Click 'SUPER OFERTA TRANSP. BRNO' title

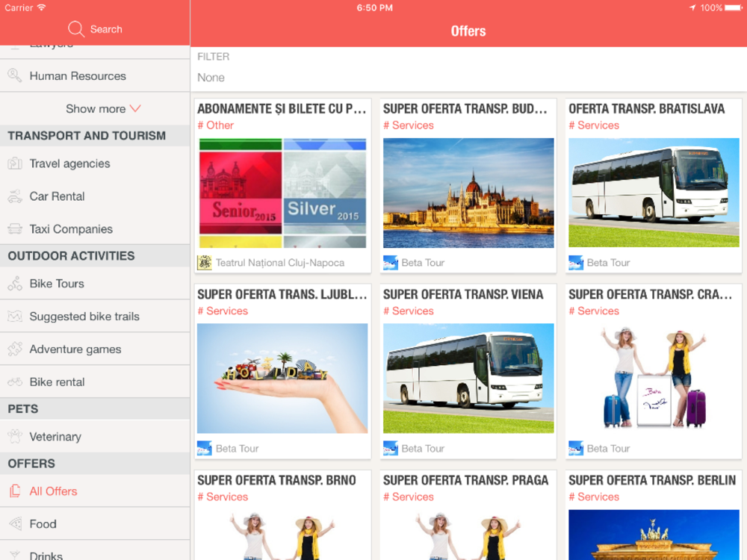pyautogui.click(x=277, y=480)
